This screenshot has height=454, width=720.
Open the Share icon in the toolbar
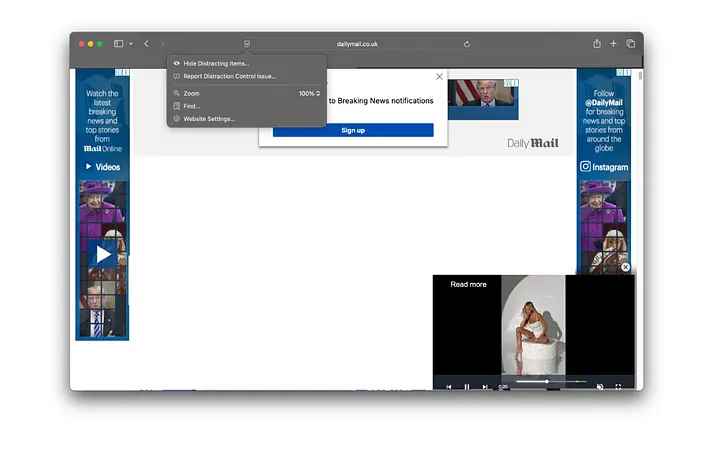[597, 44]
